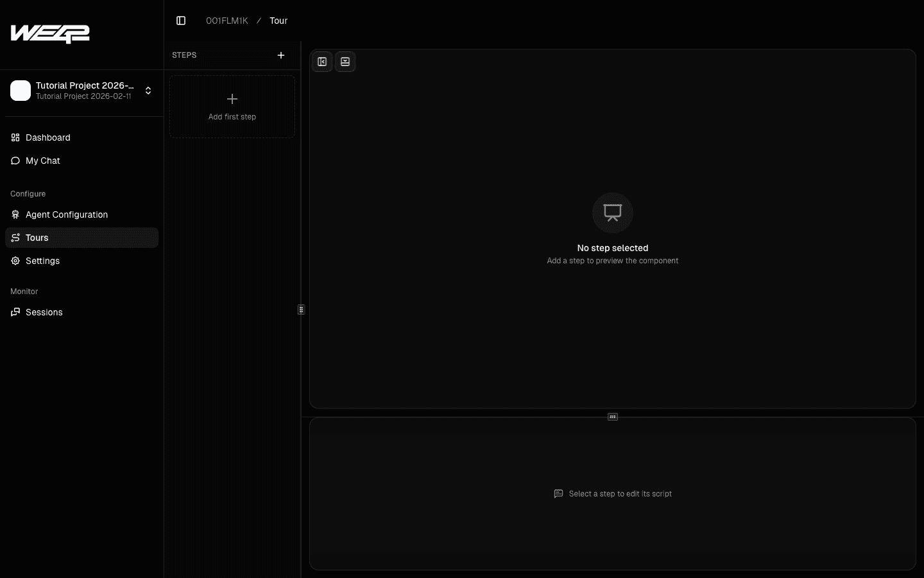Click the script edit icon near Select a step
The width and height of the screenshot is (924, 578).
pyautogui.click(x=558, y=494)
